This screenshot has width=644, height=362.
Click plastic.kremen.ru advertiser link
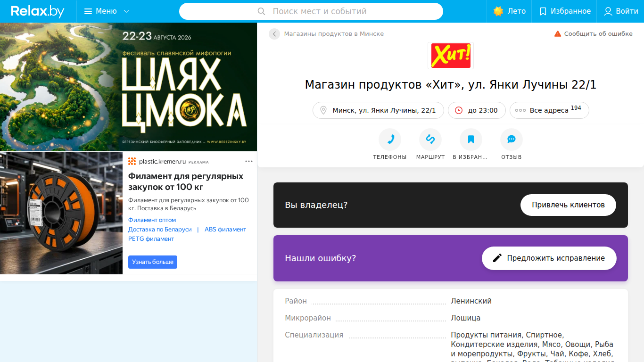point(162,162)
